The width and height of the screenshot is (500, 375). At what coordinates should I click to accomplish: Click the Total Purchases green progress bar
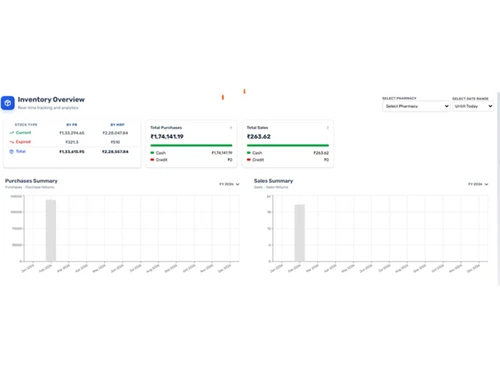point(191,145)
